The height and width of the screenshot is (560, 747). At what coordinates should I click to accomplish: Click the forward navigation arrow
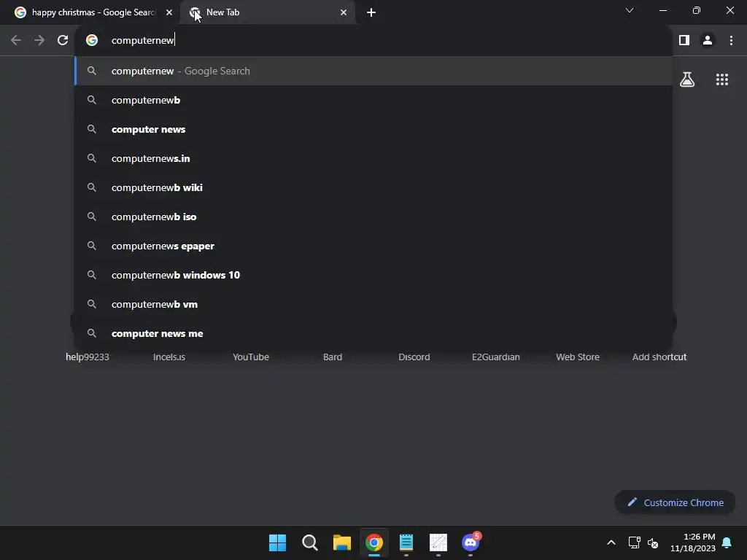coord(39,40)
